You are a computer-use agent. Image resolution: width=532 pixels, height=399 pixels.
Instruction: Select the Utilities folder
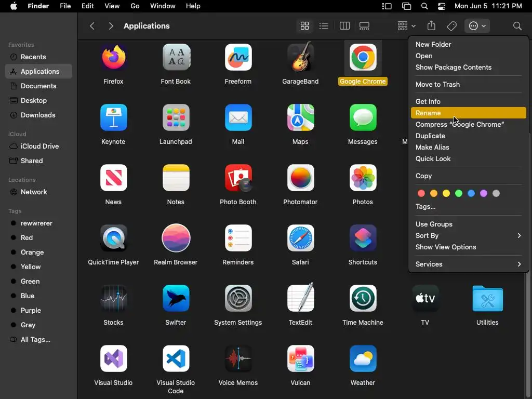click(x=487, y=298)
